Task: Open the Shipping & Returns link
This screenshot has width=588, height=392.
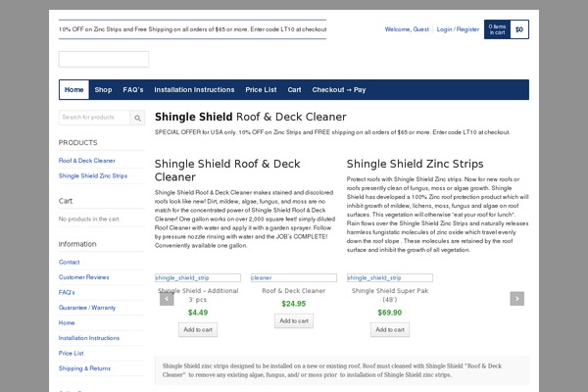Action: pos(84,368)
